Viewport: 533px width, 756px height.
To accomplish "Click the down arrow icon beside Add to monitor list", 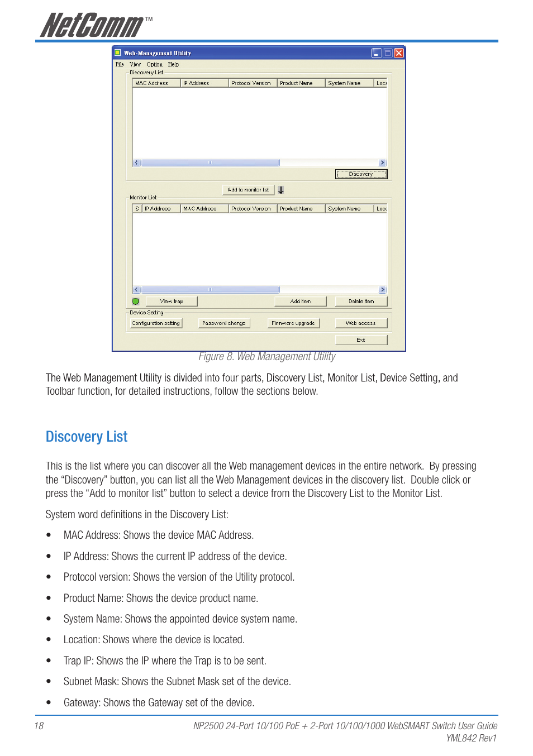I will (281, 190).
